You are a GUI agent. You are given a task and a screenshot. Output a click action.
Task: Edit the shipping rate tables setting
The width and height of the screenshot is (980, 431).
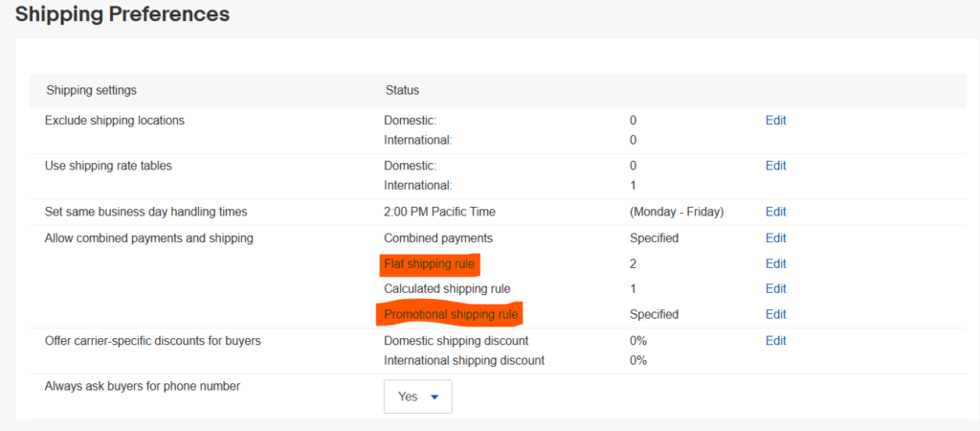775,166
